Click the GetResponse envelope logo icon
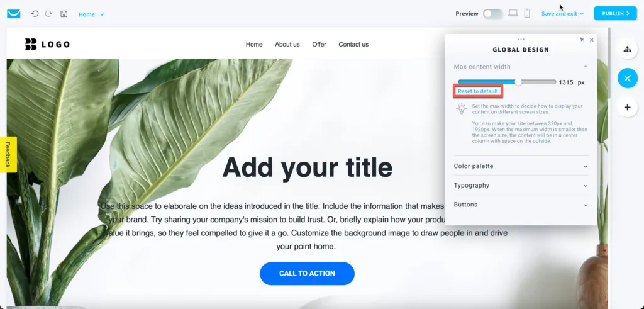This screenshot has height=309, width=644. (14, 14)
